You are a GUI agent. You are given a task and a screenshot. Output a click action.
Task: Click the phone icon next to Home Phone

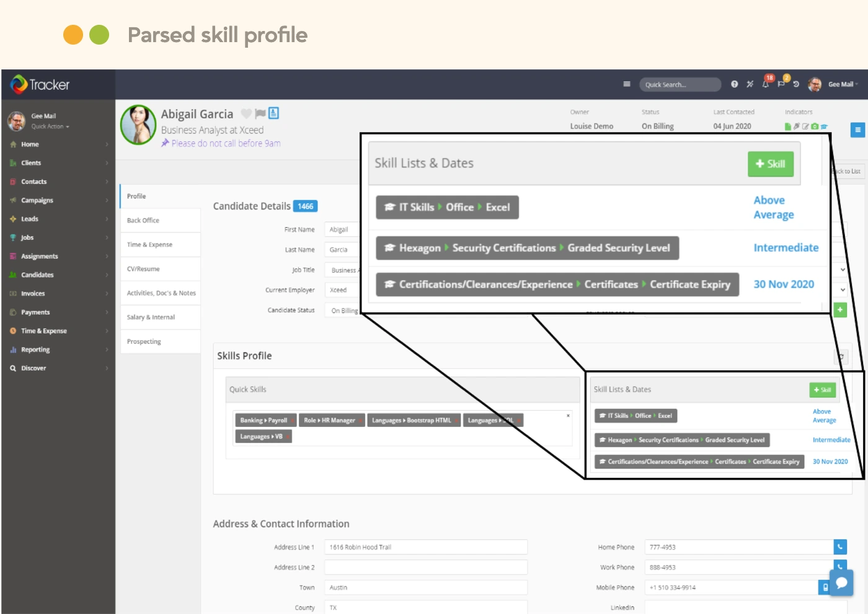pos(840,547)
